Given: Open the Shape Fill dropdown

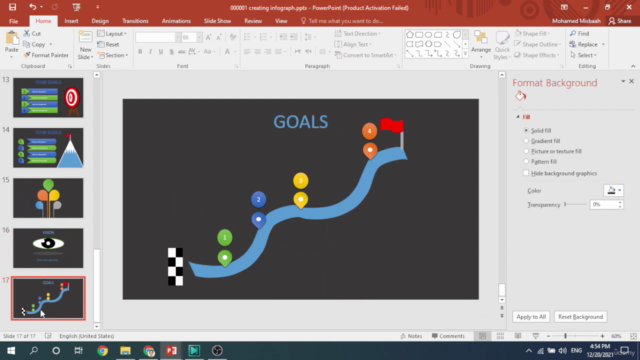Looking at the screenshot, I should [532, 33].
